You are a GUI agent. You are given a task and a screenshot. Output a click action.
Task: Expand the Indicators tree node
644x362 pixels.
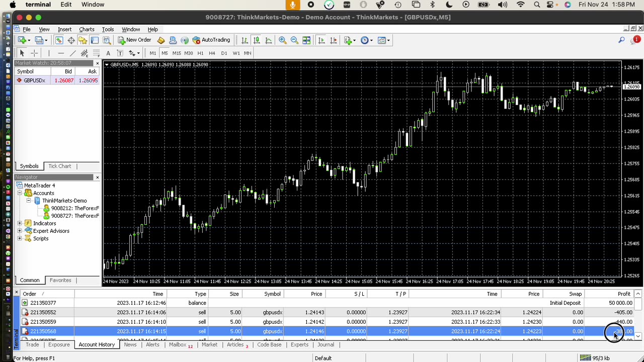(20, 223)
